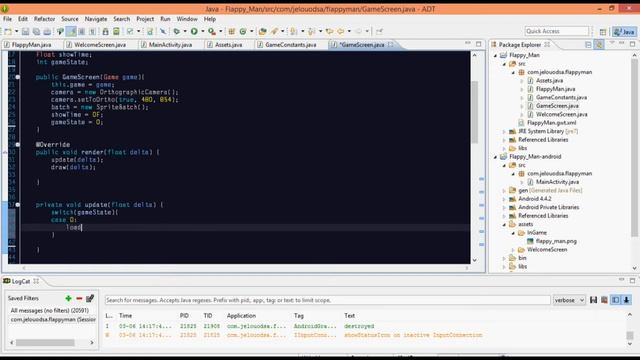This screenshot has width=640, height=360.
Task: Clear the LogCat log
Action: coord(604,300)
